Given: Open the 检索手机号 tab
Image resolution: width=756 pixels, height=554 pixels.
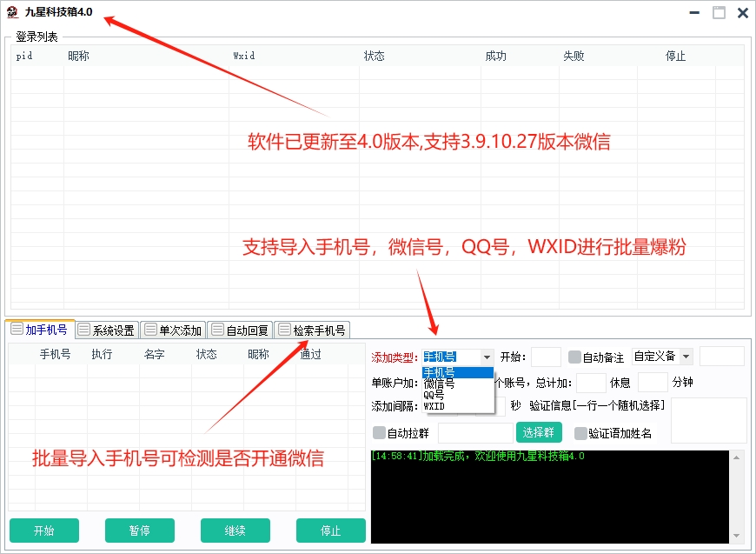Looking at the screenshot, I should coord(313,330).
